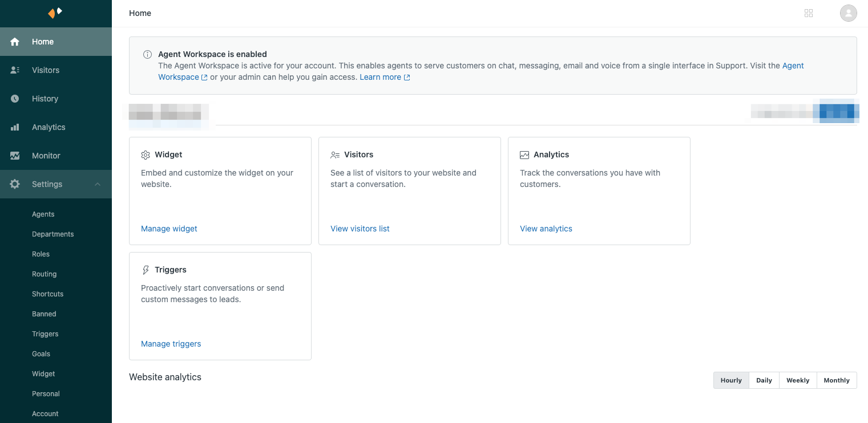Switch website analytics to Daily
868x423 pixels.
[x=764, y=380]
